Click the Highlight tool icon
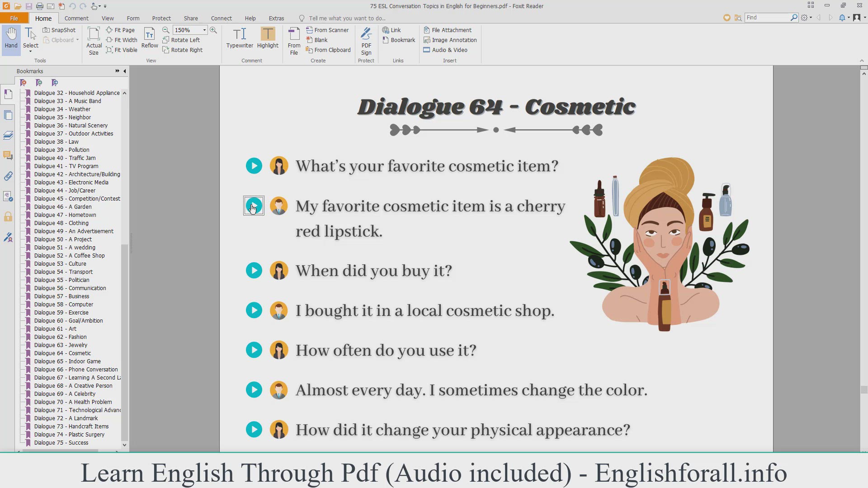The width and height of the screenshot is (868, 488). (268, 34)
